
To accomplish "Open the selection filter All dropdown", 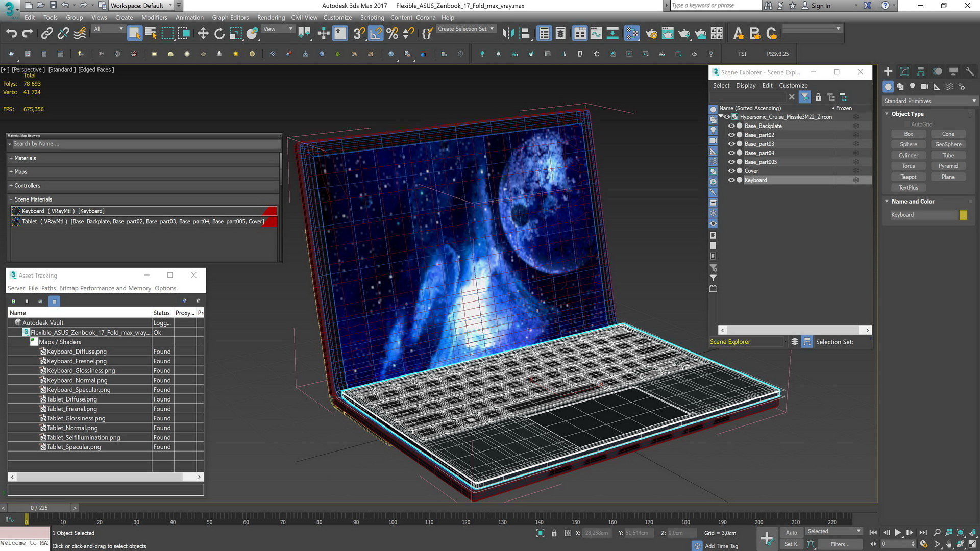I will pos(108,29).
